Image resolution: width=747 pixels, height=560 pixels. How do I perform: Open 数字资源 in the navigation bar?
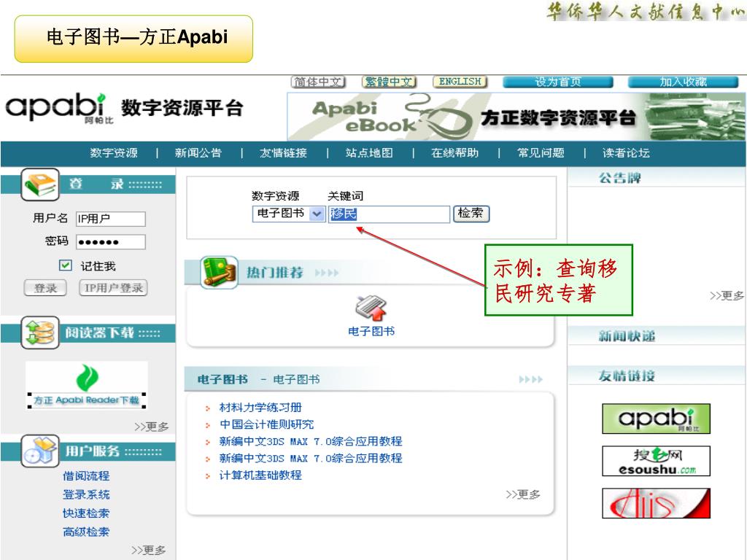[x=114, y=153]
